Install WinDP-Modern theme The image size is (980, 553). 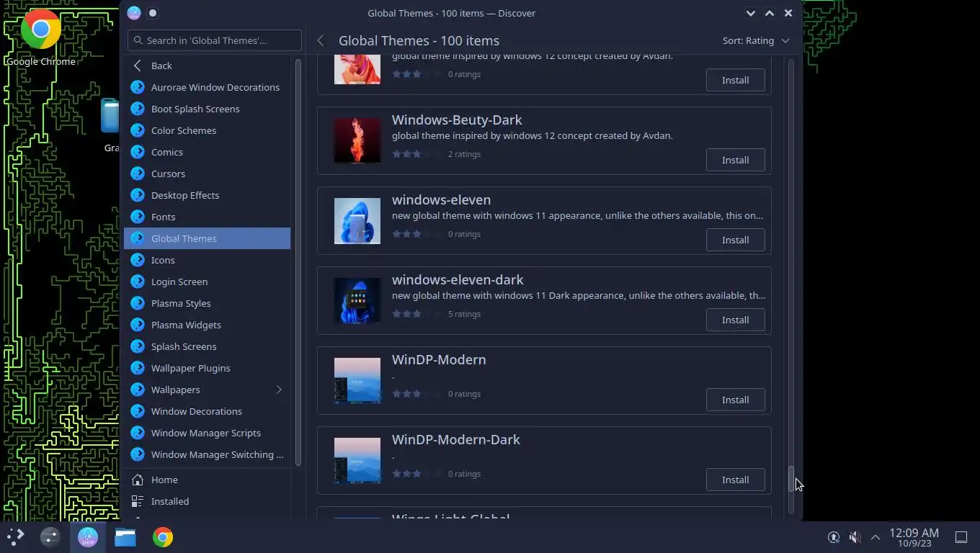pyautogui.click(x=735, y=400)
